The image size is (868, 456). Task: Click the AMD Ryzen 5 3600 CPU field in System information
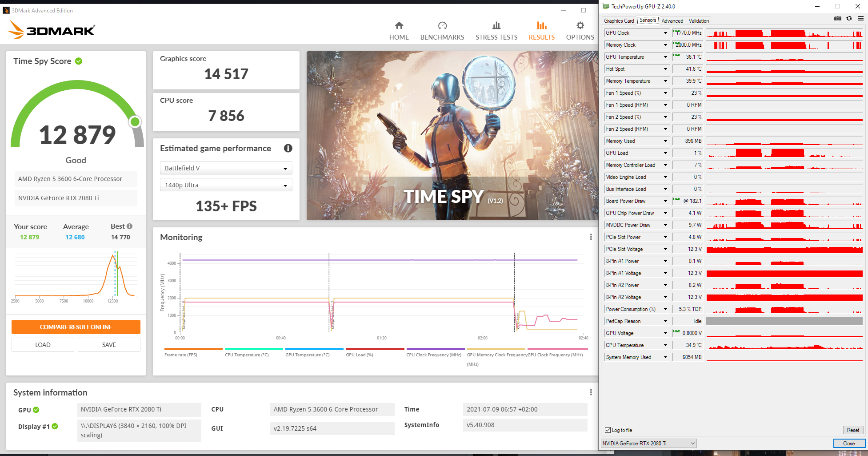pos(332,409)
